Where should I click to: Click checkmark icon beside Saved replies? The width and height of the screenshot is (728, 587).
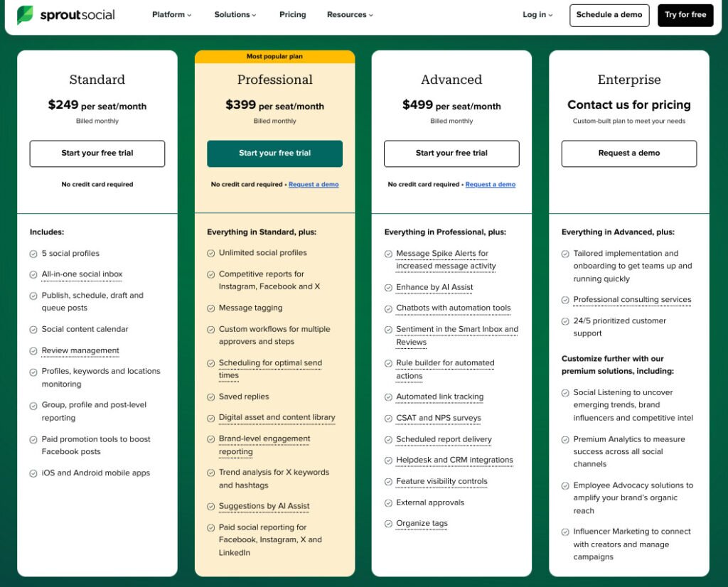coord(211,397)
